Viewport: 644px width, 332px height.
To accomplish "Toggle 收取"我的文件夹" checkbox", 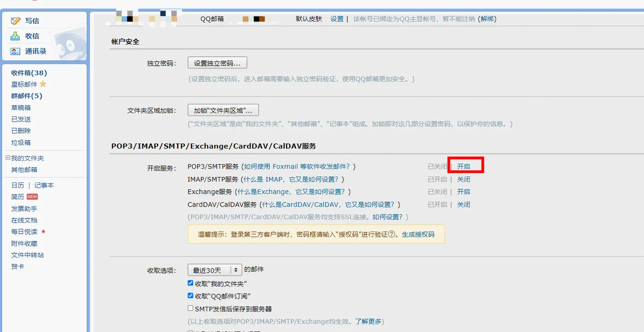I will [x=190, y=283].
